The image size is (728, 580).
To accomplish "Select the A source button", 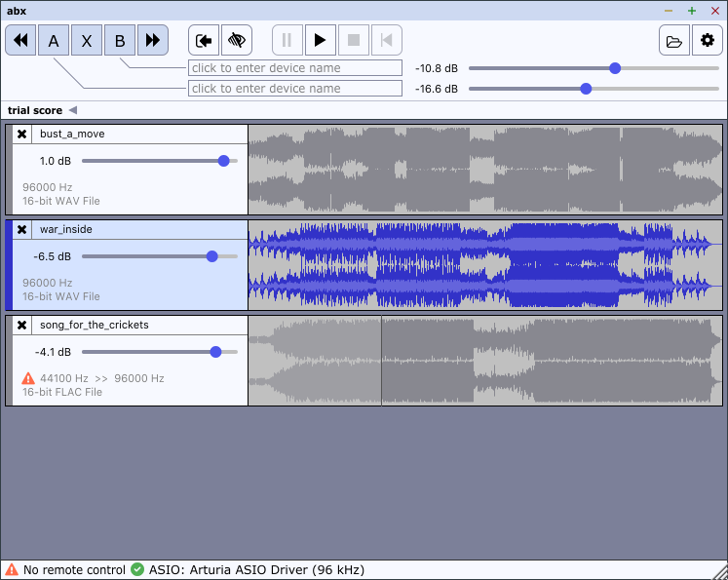I will point(54,40).
